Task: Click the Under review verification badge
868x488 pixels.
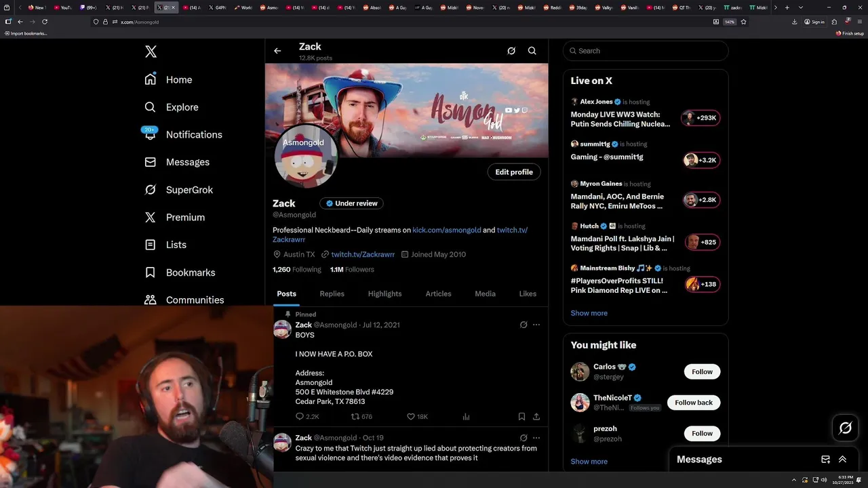Action: [x=351, y=203]
